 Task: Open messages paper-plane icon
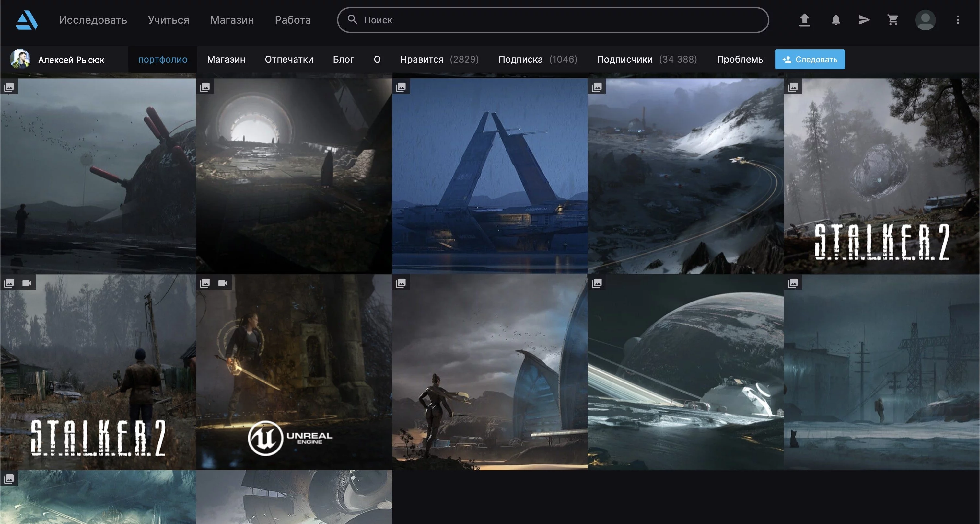[x=864, y=20]
